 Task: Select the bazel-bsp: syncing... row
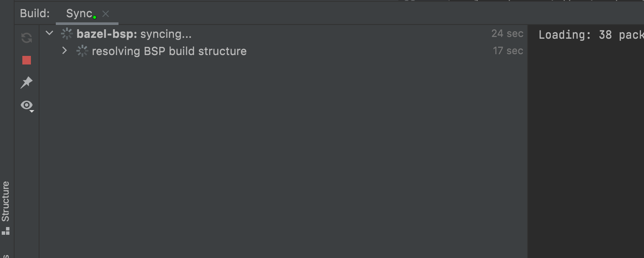tap(134, 34)
